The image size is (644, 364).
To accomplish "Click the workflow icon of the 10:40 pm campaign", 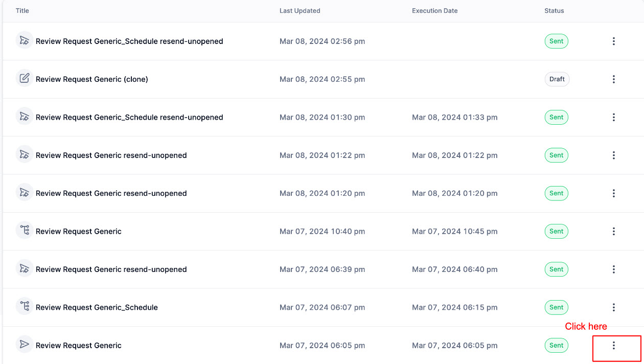I will coord(24,231).
